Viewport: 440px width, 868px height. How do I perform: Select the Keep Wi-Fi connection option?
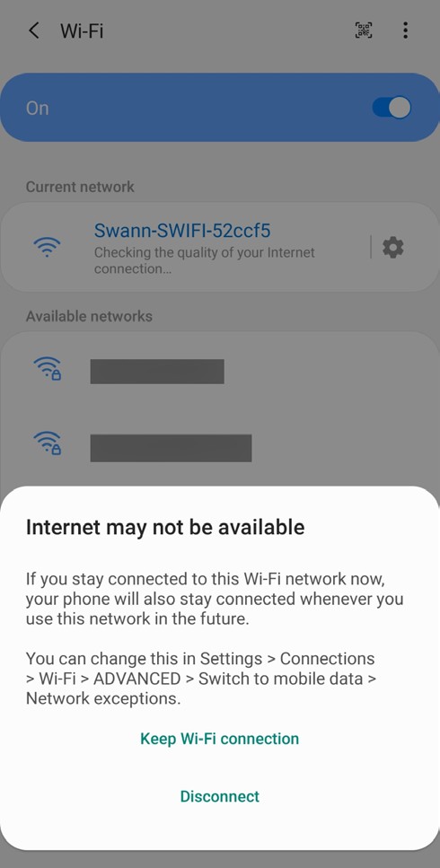coord(220,739)
